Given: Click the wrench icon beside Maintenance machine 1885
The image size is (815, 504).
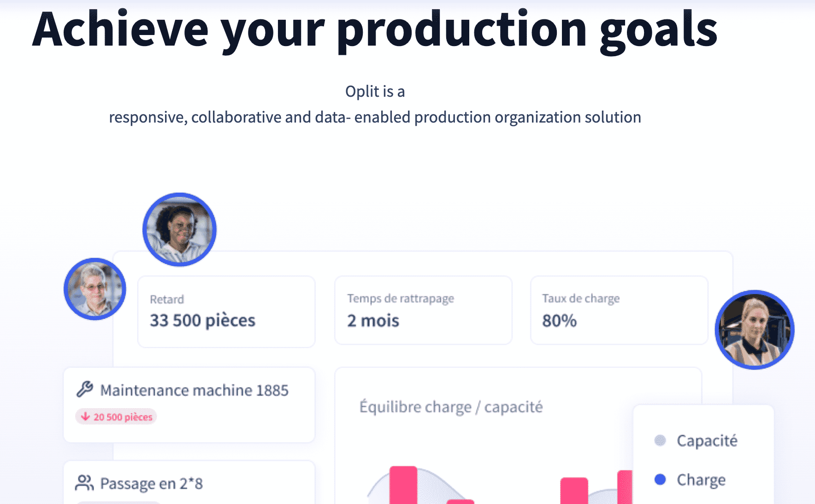Looking at the screenshot, I should click(85, 389).
